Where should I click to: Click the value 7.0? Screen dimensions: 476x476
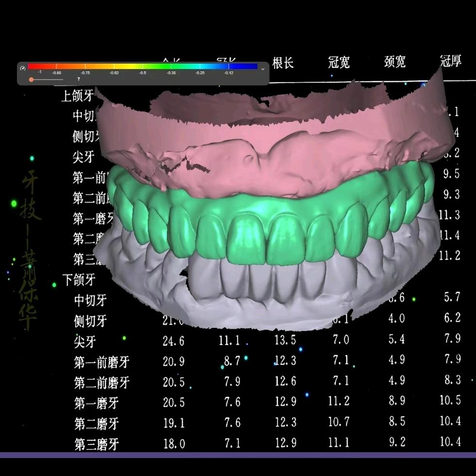pos(341,340)
